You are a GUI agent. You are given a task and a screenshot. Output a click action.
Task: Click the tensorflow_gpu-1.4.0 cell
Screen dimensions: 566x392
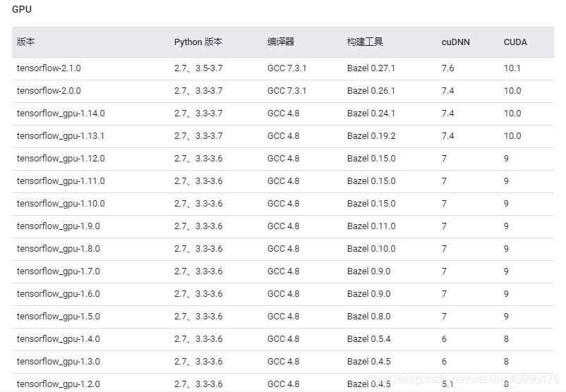[58, 339]
